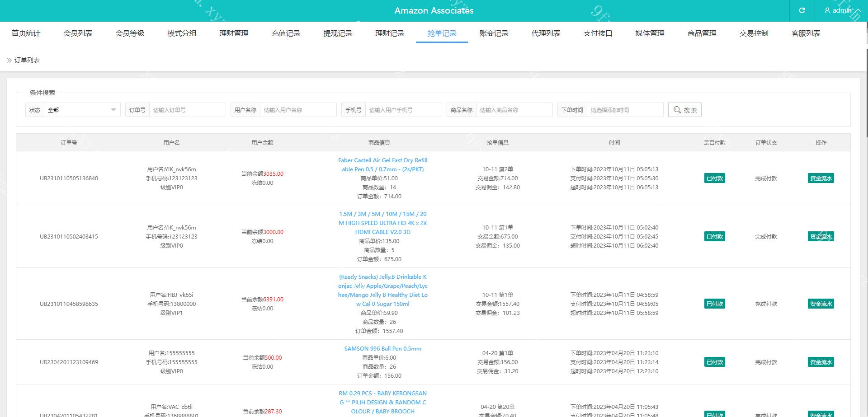The height and width of the screenshot is (417, 868).
Task: Click balance amount 6391.00
Action: click(273, 299)
